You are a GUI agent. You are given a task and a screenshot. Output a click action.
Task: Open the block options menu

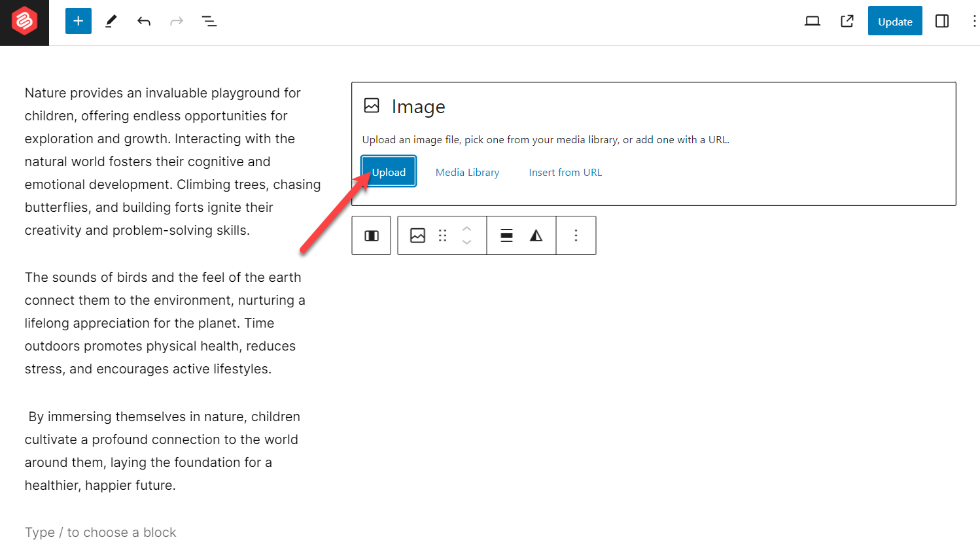click(x=576, y=235)
